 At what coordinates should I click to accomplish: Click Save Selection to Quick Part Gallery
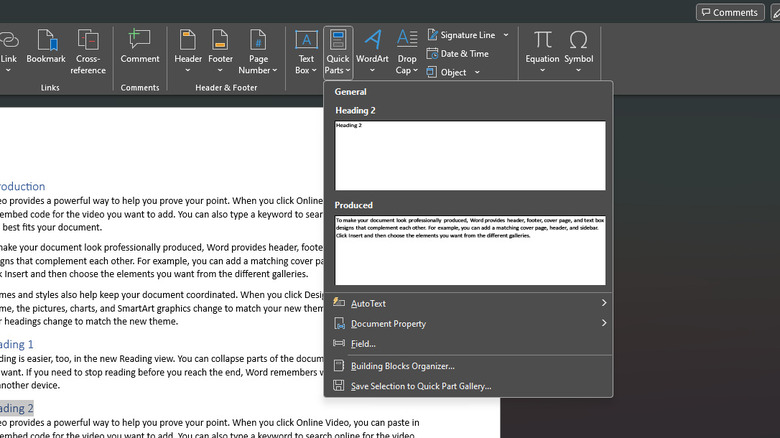[420, 386]
